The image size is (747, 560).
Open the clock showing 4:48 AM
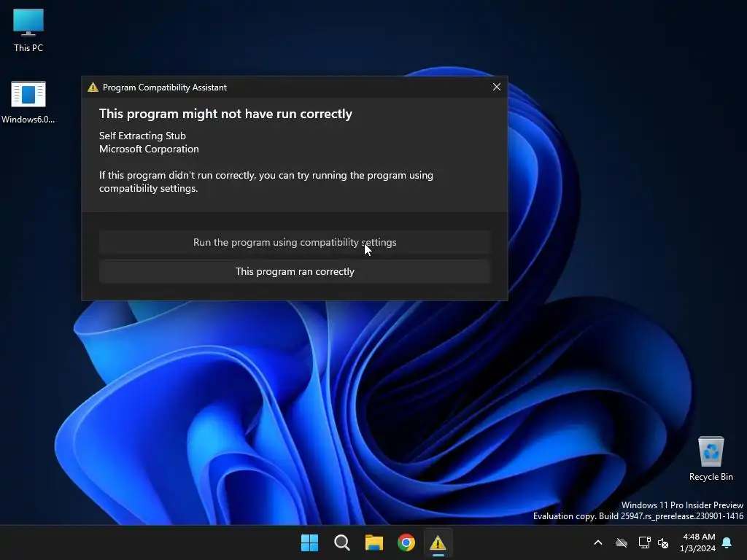pos(698,542)
